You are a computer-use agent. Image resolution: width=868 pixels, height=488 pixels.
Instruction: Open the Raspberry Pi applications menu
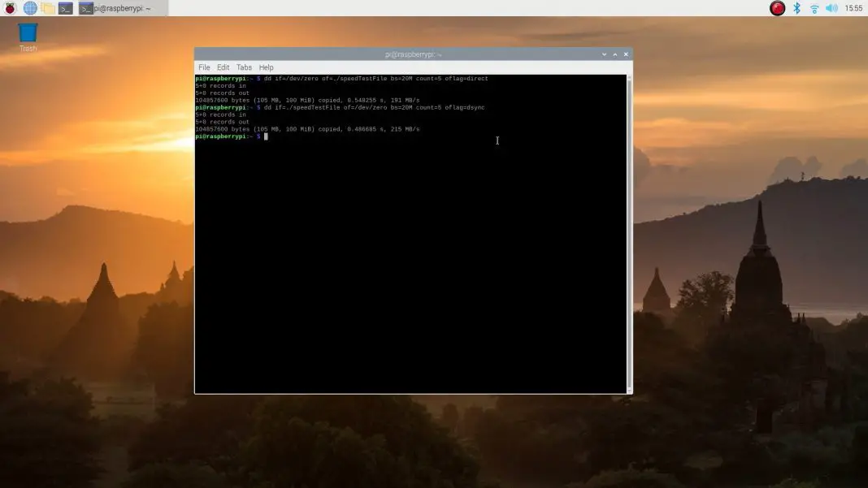(x=9, y=8)
